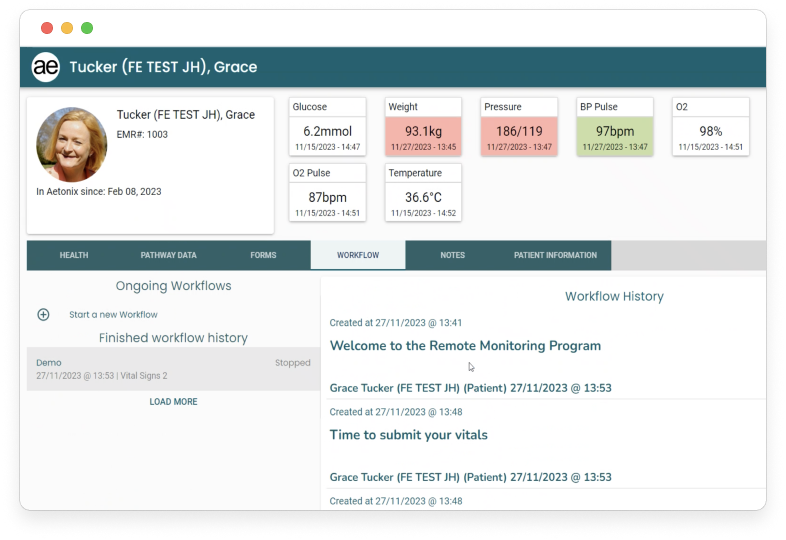Click Start a new Workflow link
786x540 pixels.
[x=113, y=314]
